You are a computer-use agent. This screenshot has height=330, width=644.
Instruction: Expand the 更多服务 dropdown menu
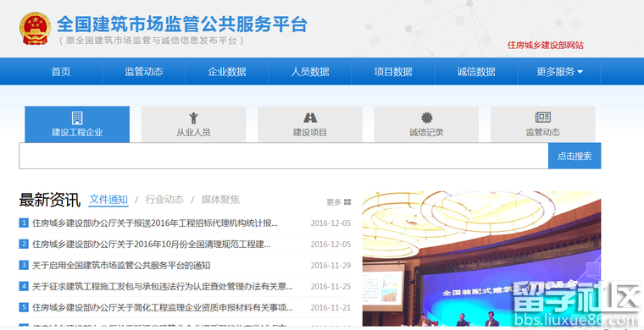[559, 72]
